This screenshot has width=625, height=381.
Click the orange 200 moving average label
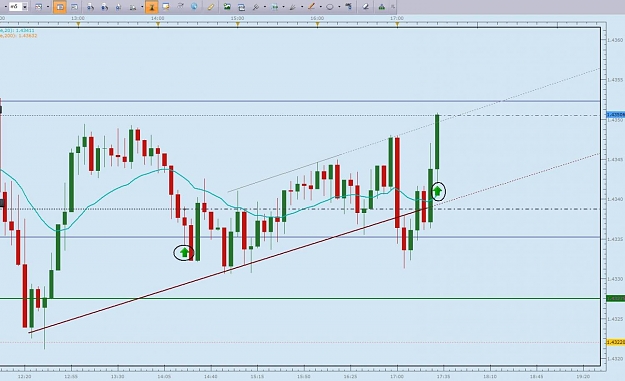pyautogui.click(x=19, y=35)
